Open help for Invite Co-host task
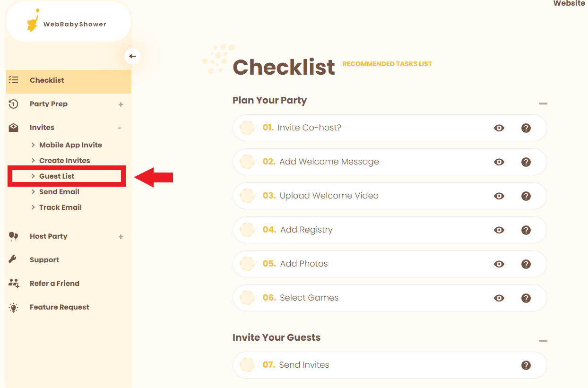This screenshot has height=388, width=588. tap(526, 128)
